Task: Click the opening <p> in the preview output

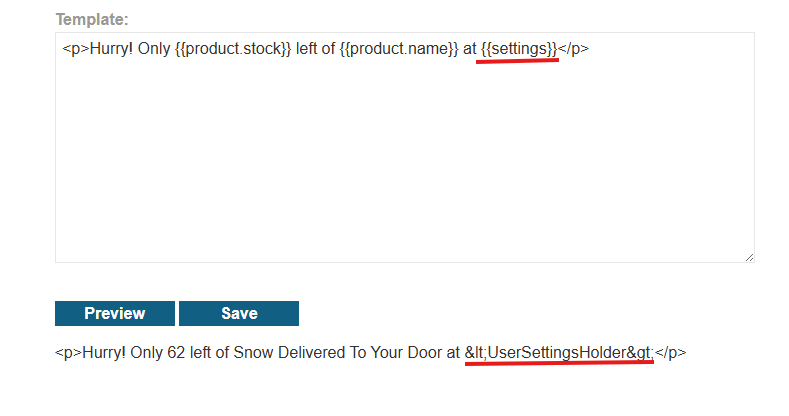Action: coord(74,353)
